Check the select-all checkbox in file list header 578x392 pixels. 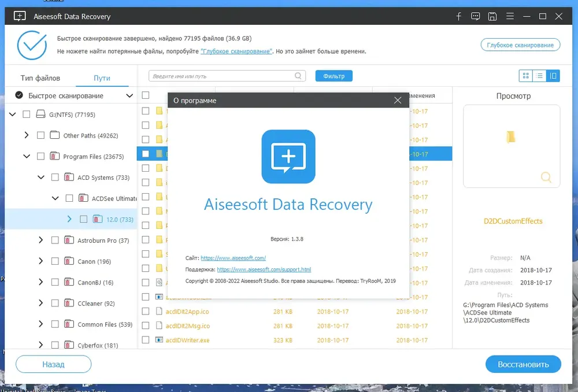(x=146, y=95)
